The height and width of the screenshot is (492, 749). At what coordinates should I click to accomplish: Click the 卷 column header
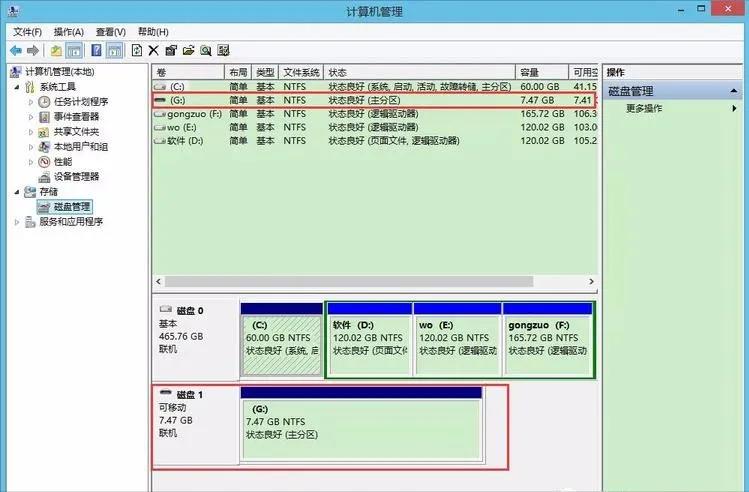188,73
